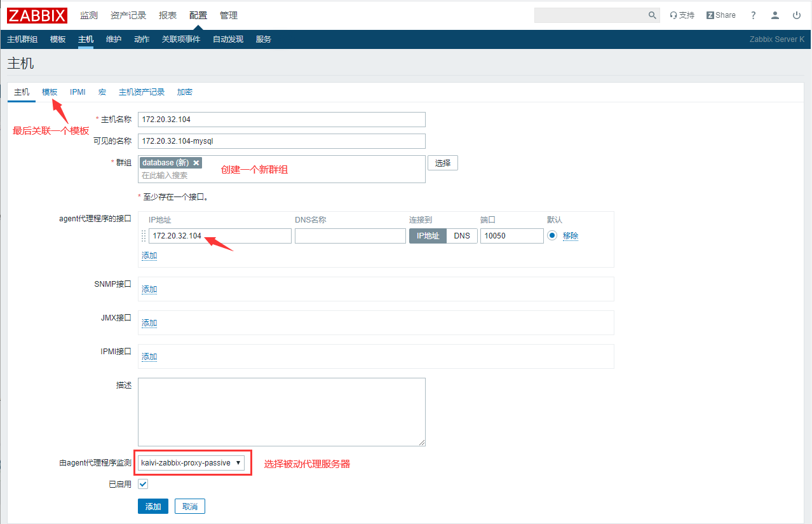Viewport: 812px width, 524px height.
Task: Switch to the 主机资产记录 tab
Action: [142, 92]
